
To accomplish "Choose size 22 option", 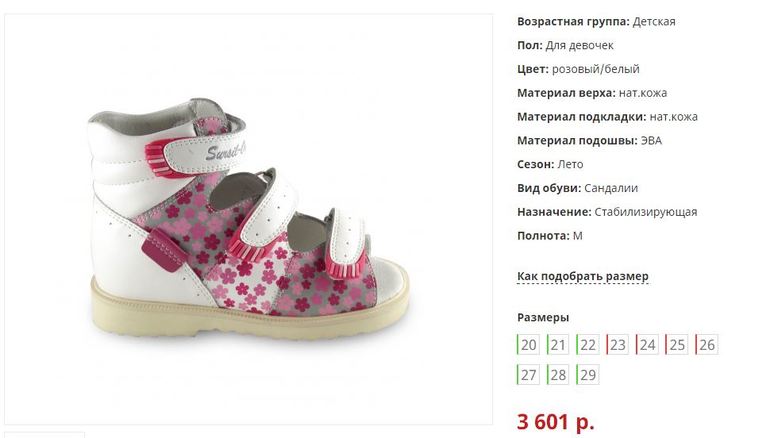I will [x=588, y=345].
